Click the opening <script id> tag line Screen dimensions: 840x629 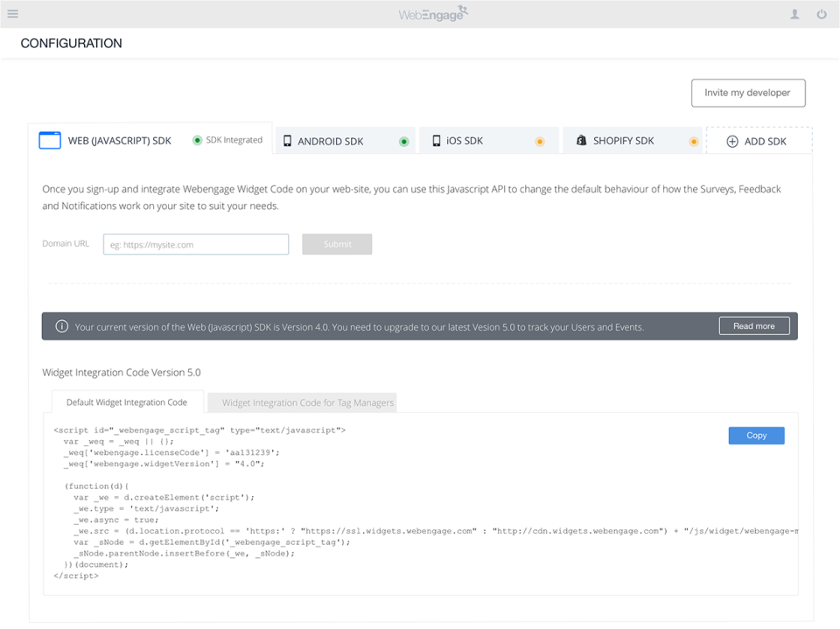pyautogui.click(x=199, y=430)
